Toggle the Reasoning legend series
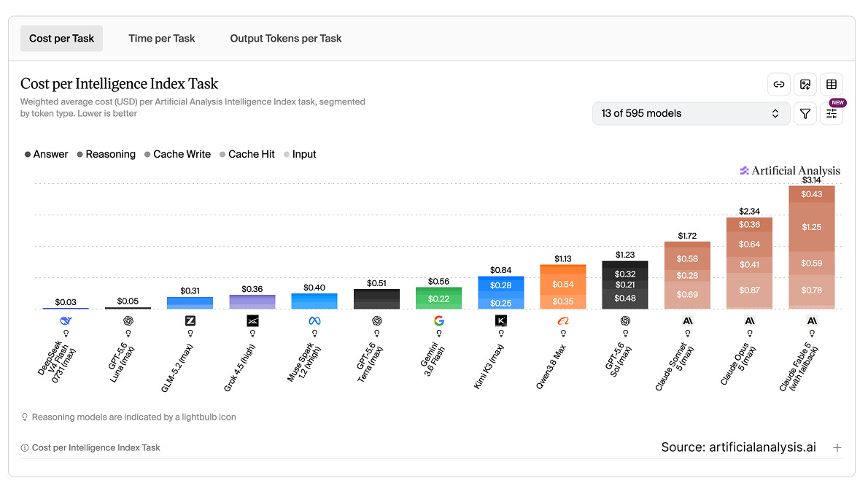 [x=106, y=154]
